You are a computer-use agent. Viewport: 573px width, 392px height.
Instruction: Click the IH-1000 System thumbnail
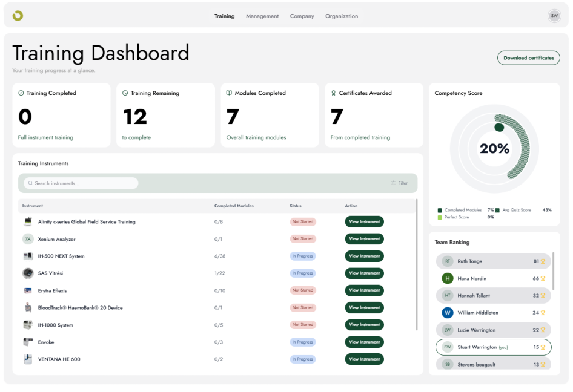[x=28, y=325]
